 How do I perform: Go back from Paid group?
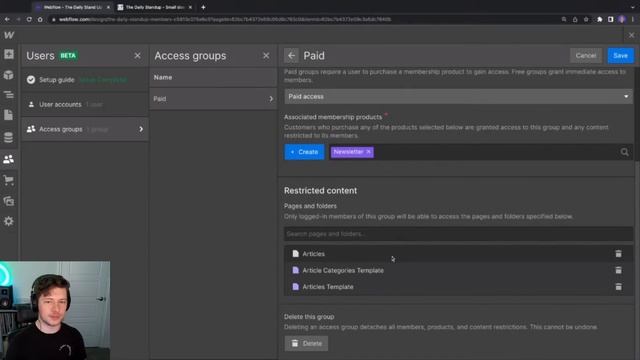coord(291,56)
